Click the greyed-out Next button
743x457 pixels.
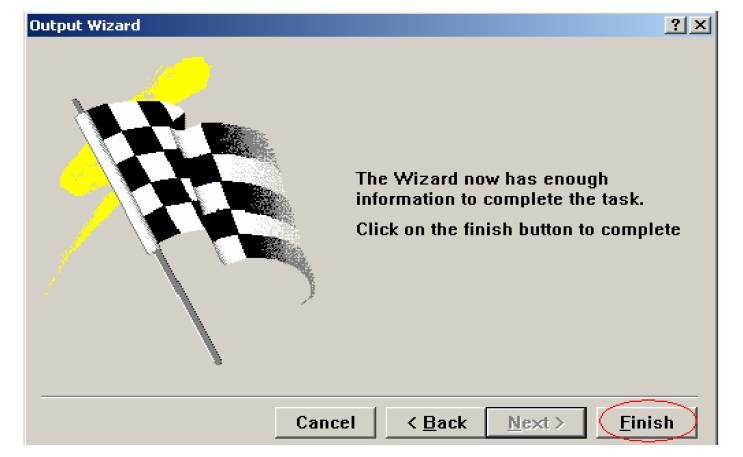536,422
